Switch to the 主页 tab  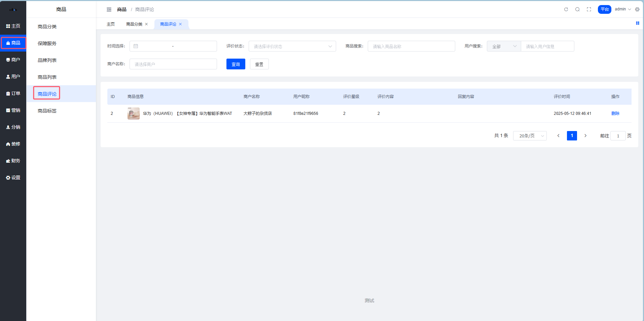tap(111, 24)
